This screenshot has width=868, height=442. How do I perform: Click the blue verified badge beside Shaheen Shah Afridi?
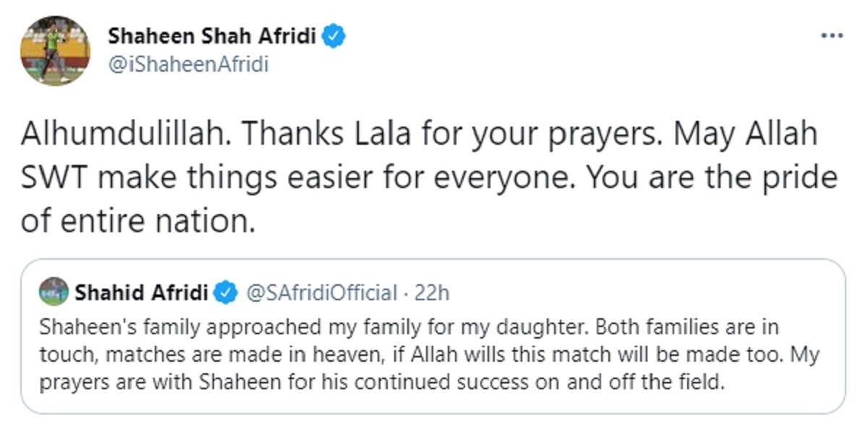333,36
